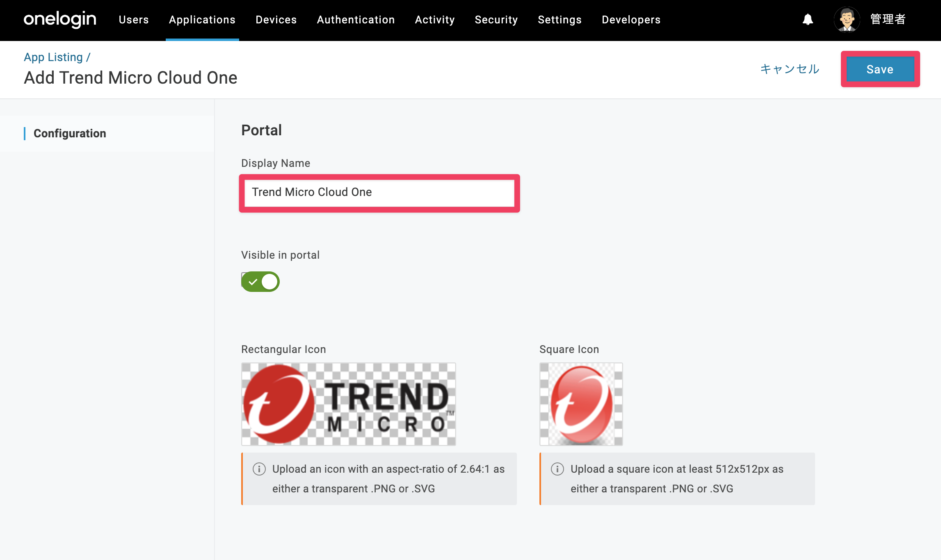Click the Add Trend Micro Cloud One title
This screenshot has width=941, height=560.
[130, 78]
